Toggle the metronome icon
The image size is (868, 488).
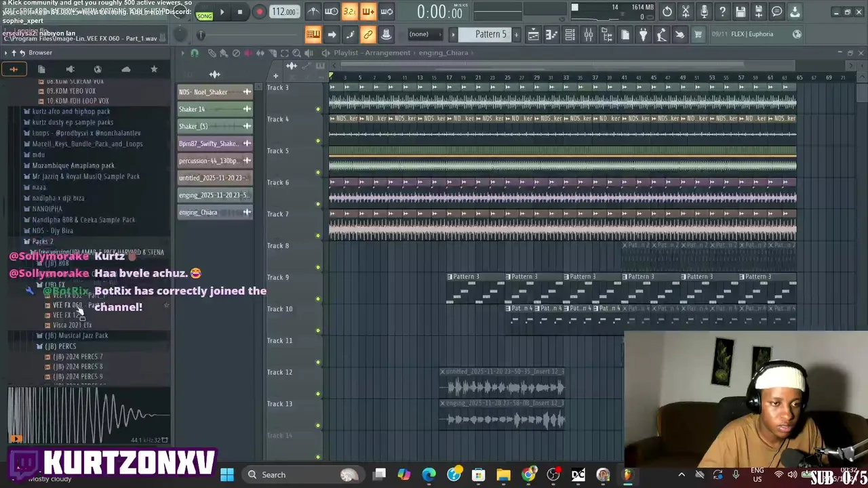[x=313, y=12]
